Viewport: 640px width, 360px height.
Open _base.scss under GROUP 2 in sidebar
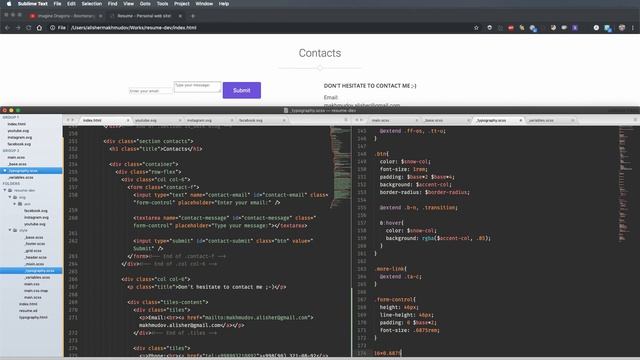point(17,164)
